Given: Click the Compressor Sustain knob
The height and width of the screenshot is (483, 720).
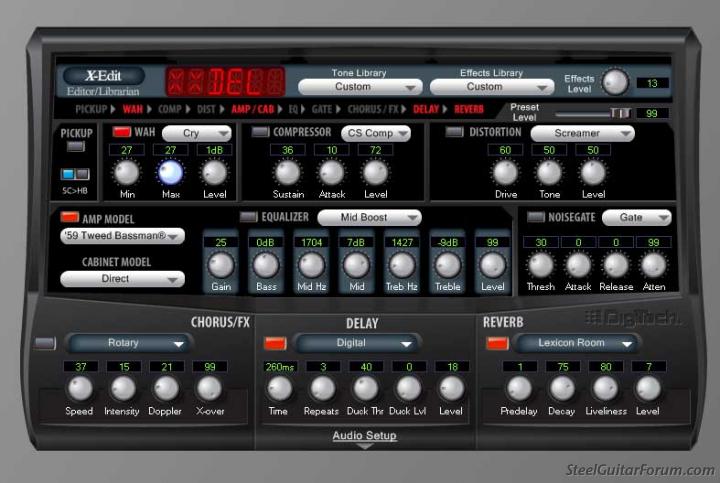Looking at the screenshot, I should (x=287, y=173).
